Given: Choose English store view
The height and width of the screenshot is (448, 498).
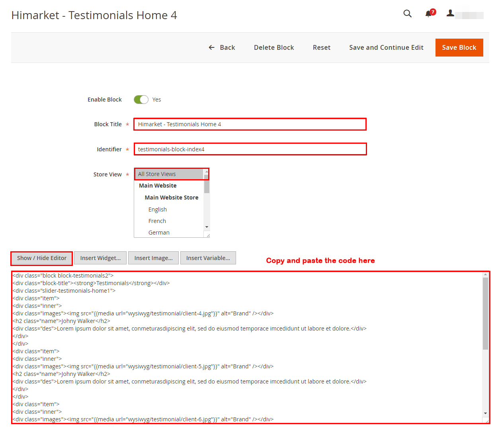Looking at the screenshot, I should 158,209.
